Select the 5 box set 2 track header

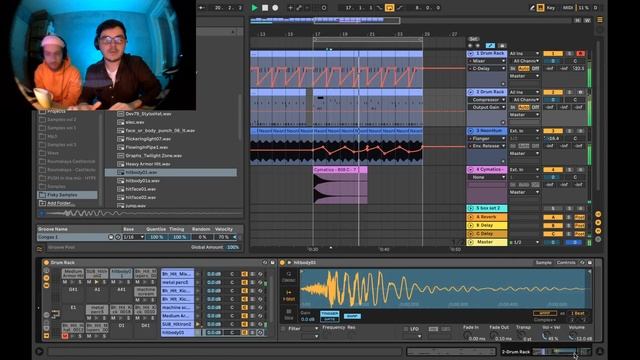click(487, 208)
